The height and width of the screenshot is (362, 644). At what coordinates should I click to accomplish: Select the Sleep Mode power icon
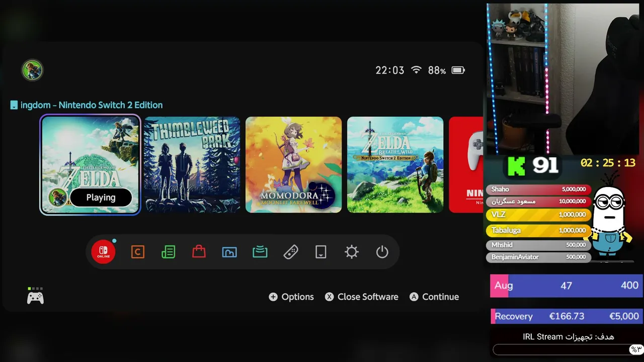[382, 252]
